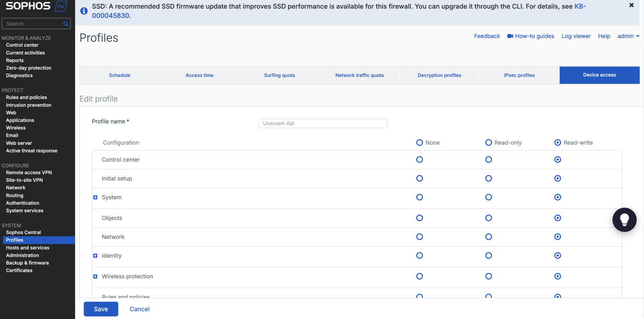Click the info icon in SSD banner
This screenshot has width=644, height=319.
[x=84, y=11]
